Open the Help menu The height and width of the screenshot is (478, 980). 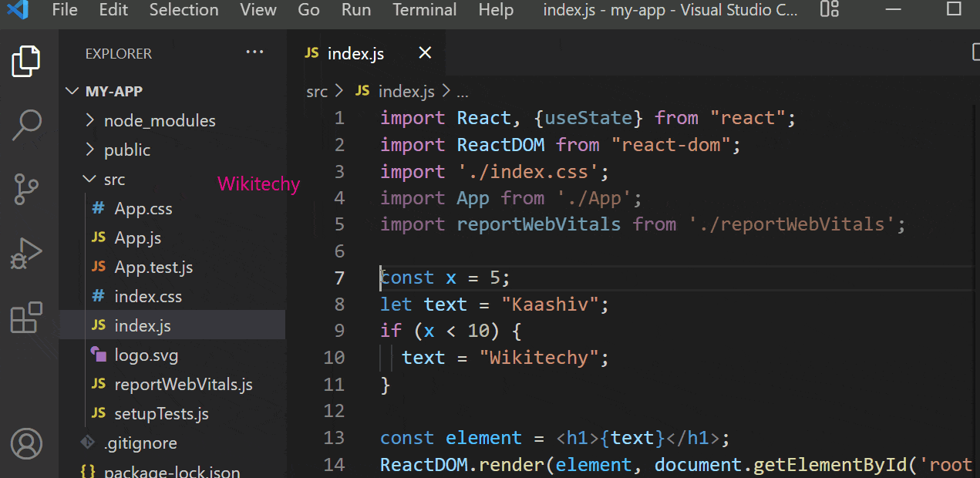click(495, 10)
